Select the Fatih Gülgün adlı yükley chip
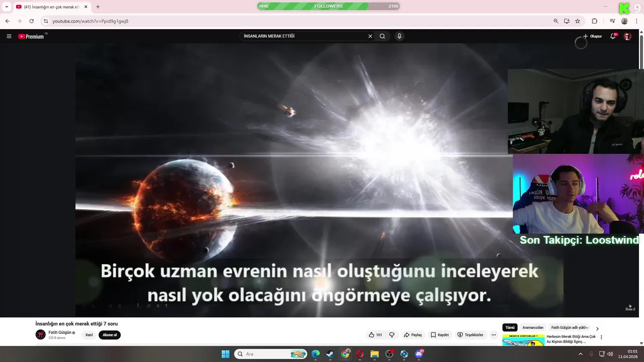 pos(570,327)
